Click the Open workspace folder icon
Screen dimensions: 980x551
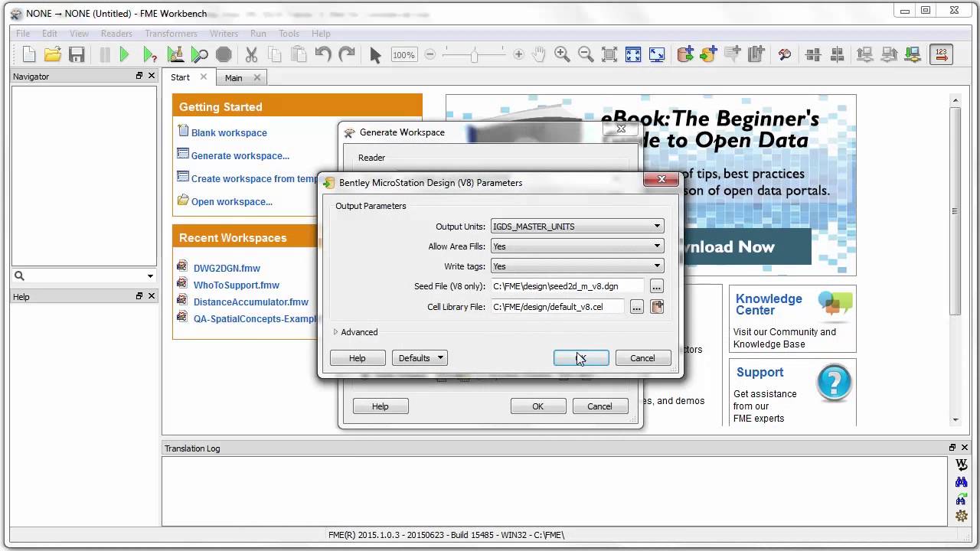coord(53,54)
